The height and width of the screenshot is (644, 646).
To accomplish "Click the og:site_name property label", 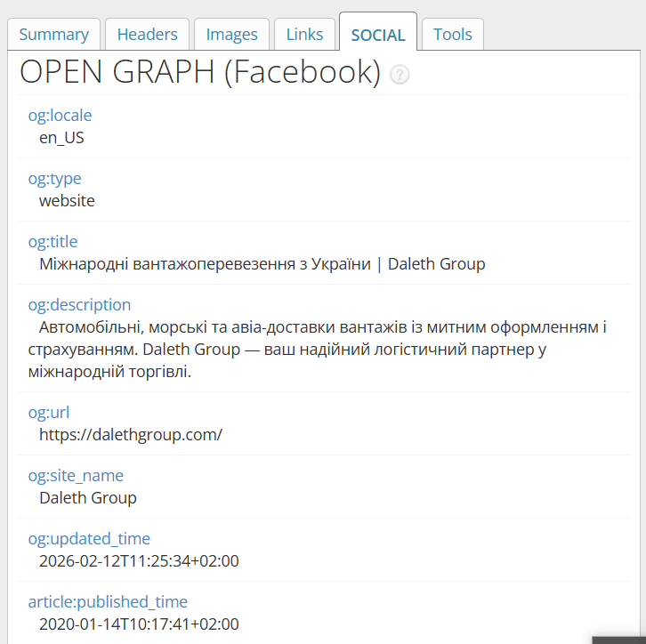I will click(x=76, y=476).
